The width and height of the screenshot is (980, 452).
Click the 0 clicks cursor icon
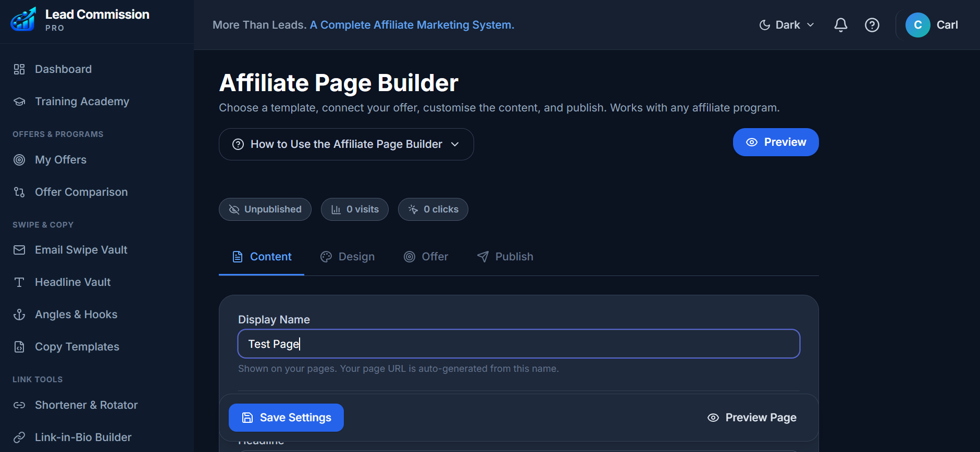tap(413, 209)
